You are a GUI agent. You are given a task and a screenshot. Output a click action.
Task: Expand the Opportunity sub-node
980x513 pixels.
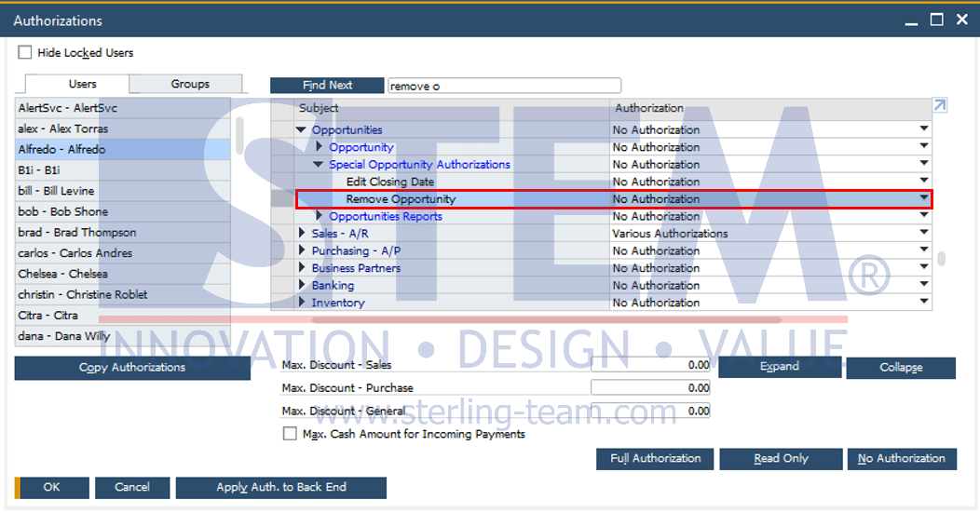click(319, 147)
